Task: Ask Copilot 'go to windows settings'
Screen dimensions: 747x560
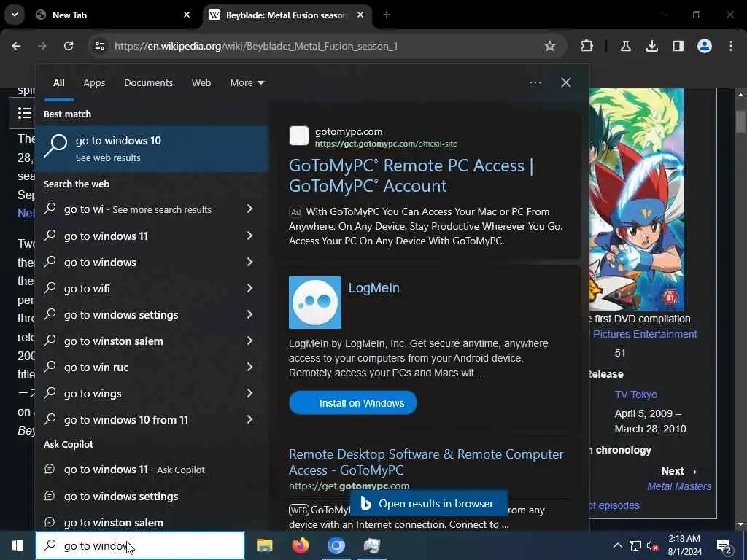Action: pyautogui.click(x=152, y=496)
